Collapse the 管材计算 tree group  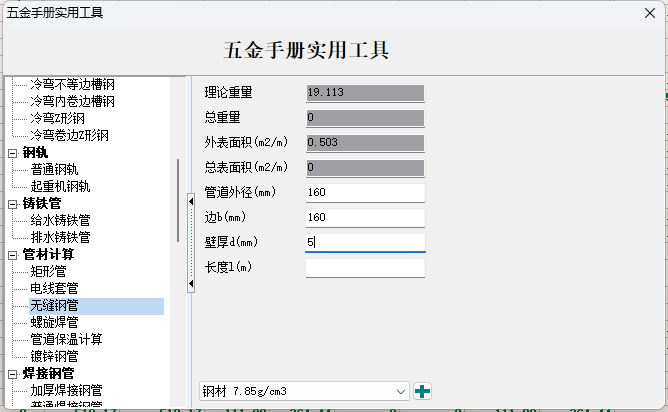(13, 256)
